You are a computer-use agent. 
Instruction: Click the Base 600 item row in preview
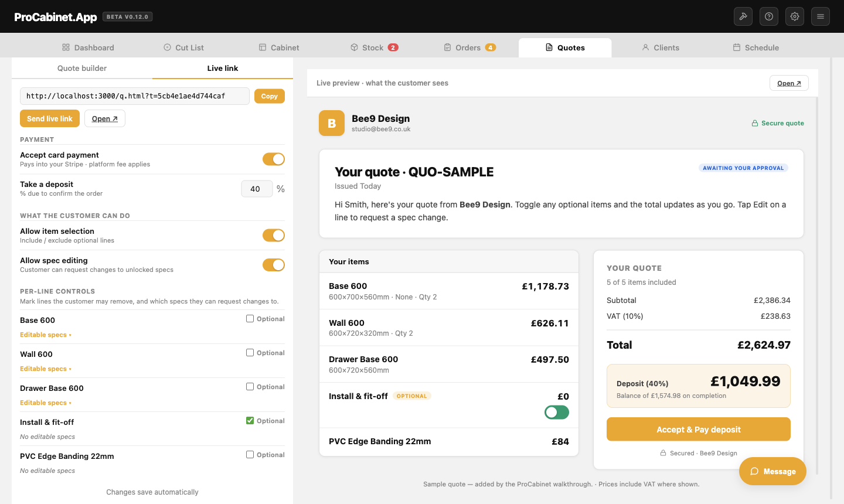[449, 291]
